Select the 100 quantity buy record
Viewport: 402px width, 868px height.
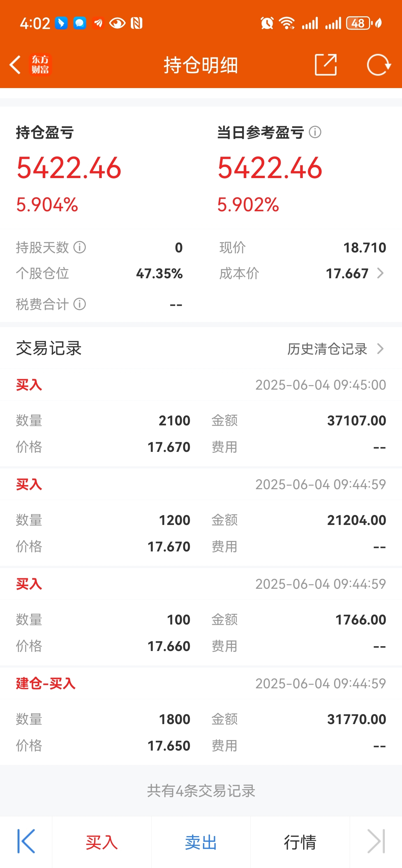(x=201, y=617)
